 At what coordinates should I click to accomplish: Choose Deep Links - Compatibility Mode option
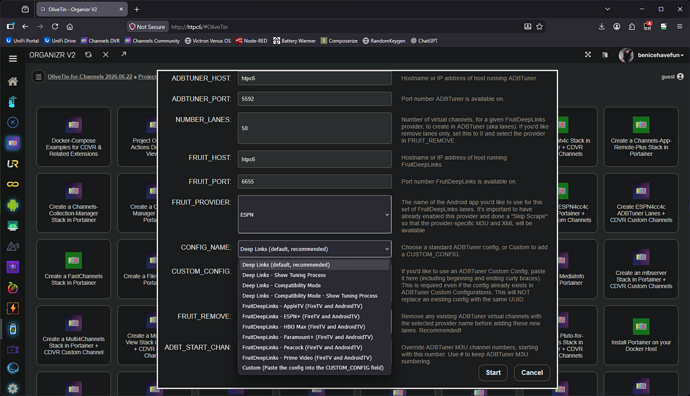coord(314,285)
